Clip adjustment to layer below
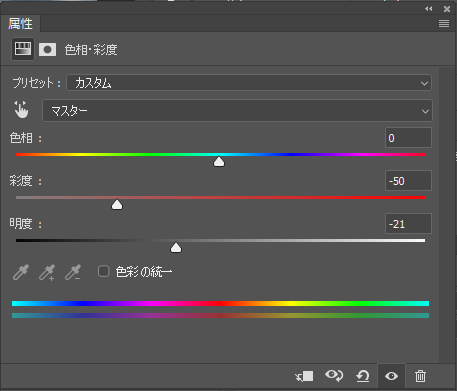Screen dimensions: 457x391 pyautogui.click(x=304, y=376)
